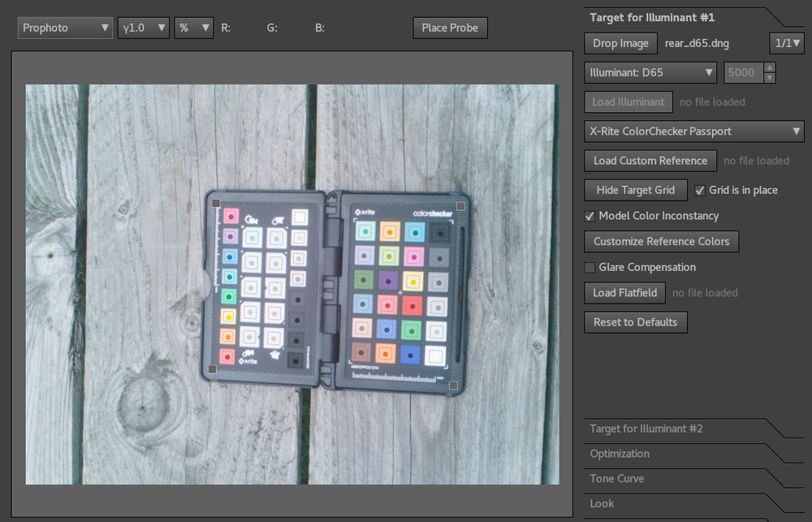This screenshot has height=522, width=812.
Task: Switch to the Tone Curve tab
Action: pos(617,478)
